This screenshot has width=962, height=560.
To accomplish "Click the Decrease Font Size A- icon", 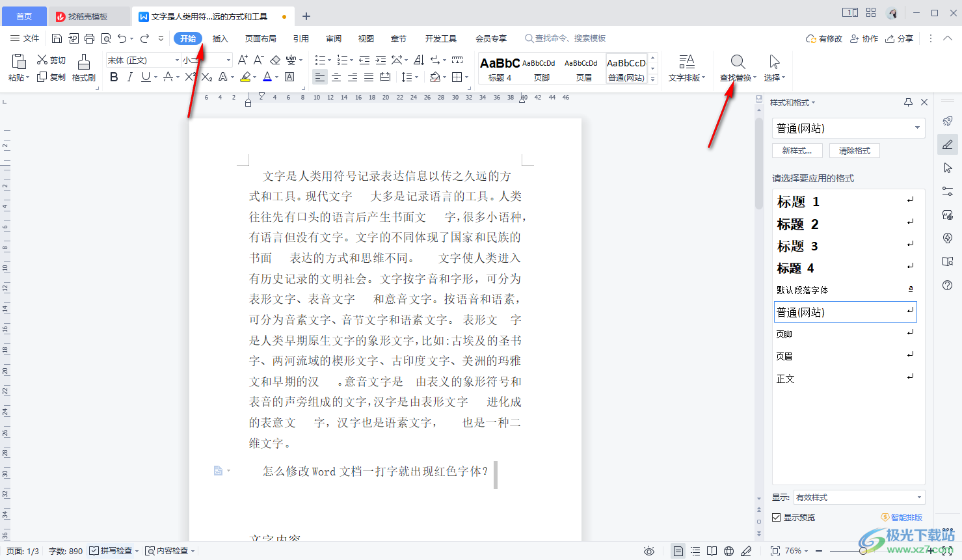I will (258, 60).
